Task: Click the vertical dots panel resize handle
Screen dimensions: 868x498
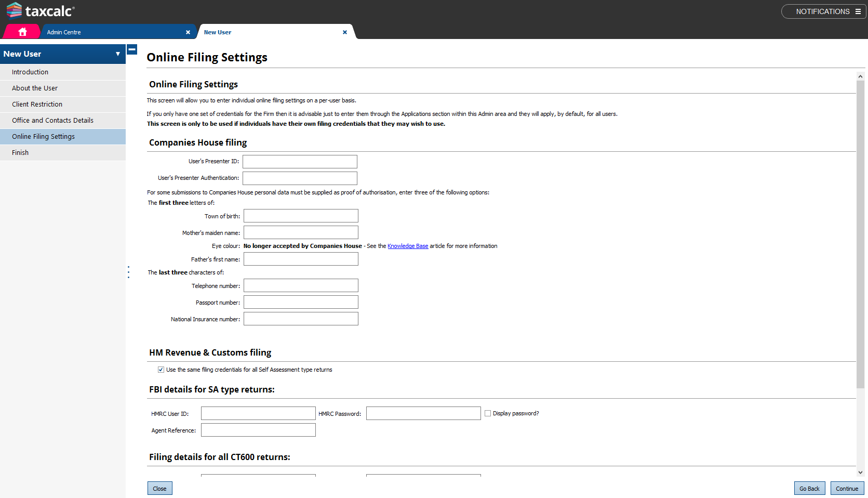Action: [x=128, y=271]
